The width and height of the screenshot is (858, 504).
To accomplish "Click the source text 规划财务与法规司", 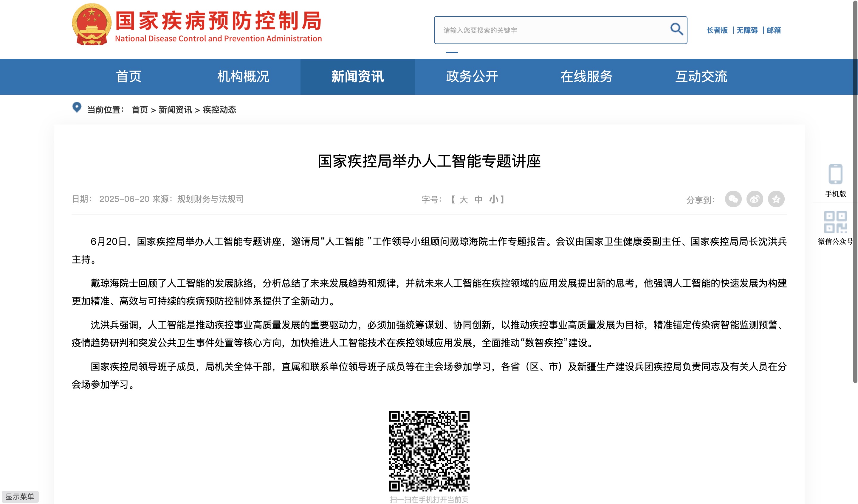I will point(210,199).
